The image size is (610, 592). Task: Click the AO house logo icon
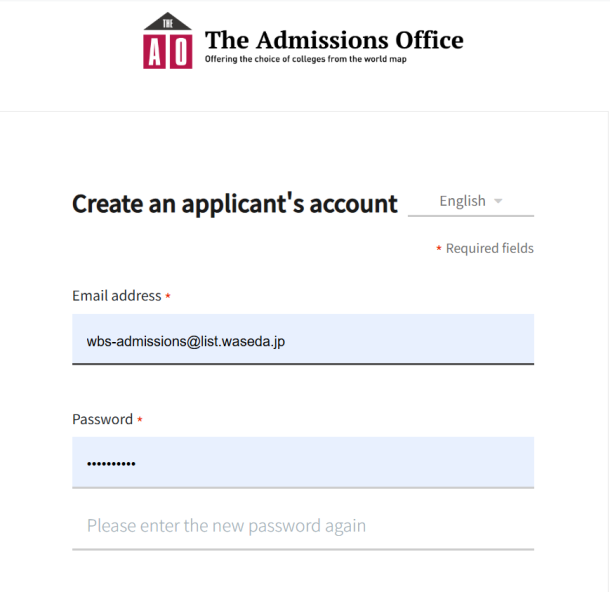pos(168,41)
